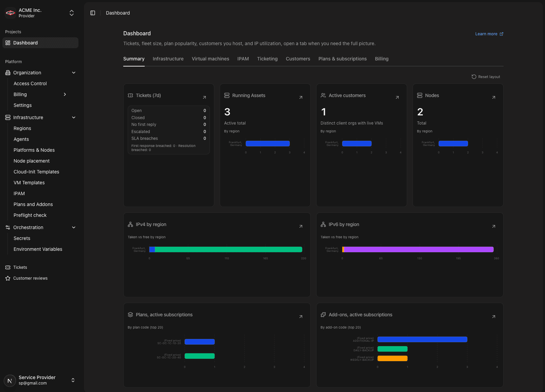This screenshot has width=545, height=392.
Task: Click the purple IPv6 free bar
Action: [x=419, y=249]
